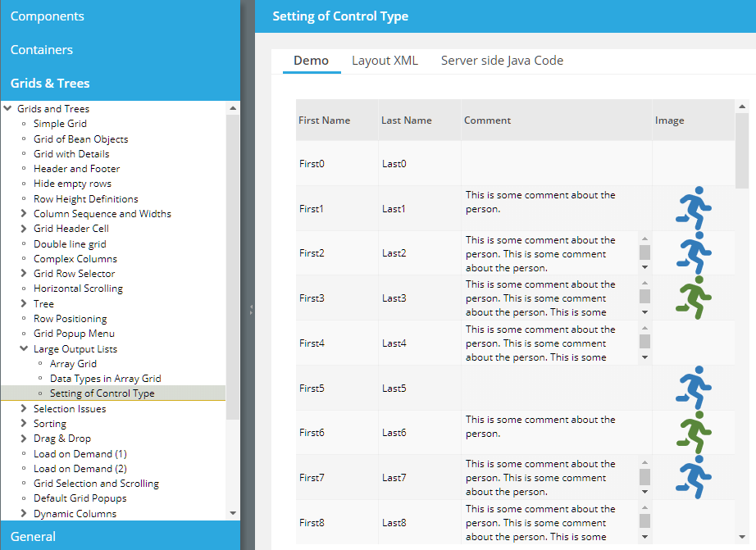Click the blue runner image in First2 row

694,252
